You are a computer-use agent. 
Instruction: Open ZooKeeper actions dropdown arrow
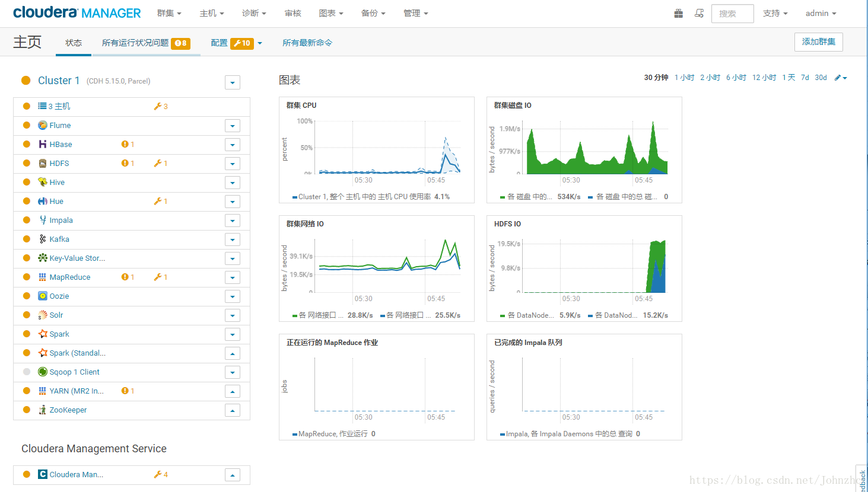click(233, 410)
